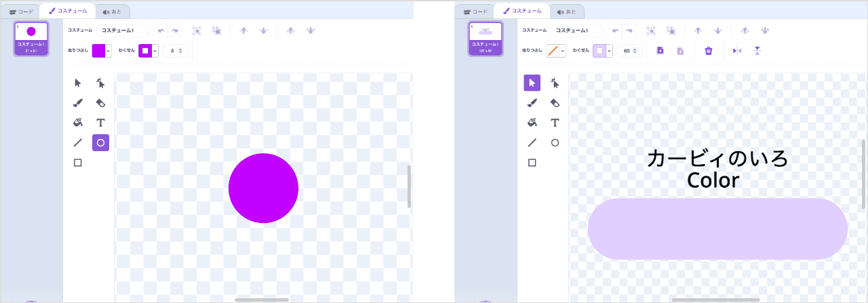The image size is (868, 303).
Task: Expand the fill dropdown with red slash on right
Action: pyautogui.click(x=562, y=51)
